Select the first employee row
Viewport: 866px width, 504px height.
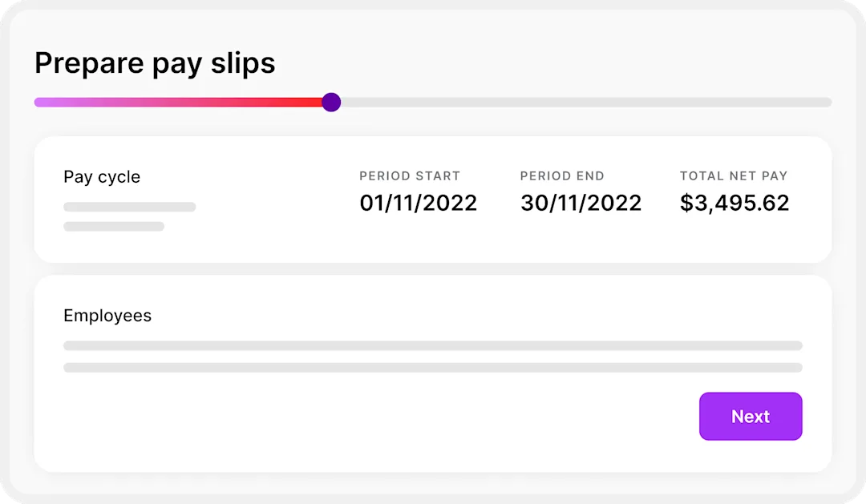[x=433, y=345]
